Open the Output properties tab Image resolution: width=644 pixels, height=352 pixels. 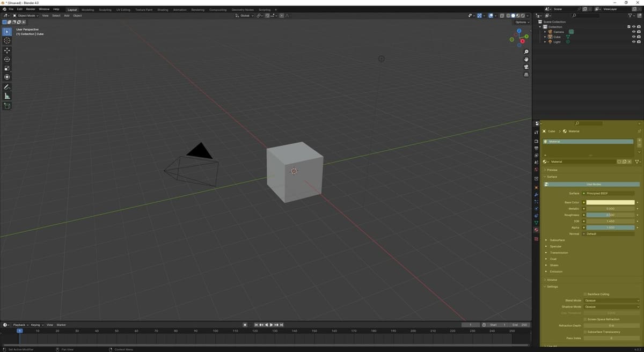[x=536, y=148]
